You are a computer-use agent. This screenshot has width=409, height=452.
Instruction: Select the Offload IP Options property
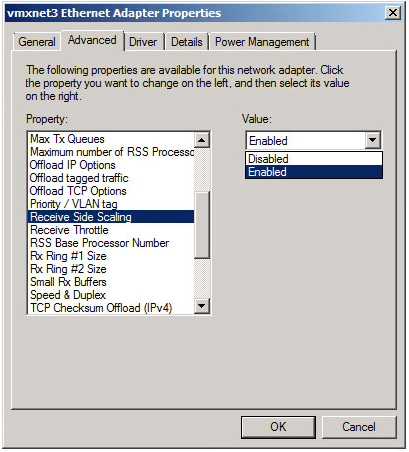point(111,165)
